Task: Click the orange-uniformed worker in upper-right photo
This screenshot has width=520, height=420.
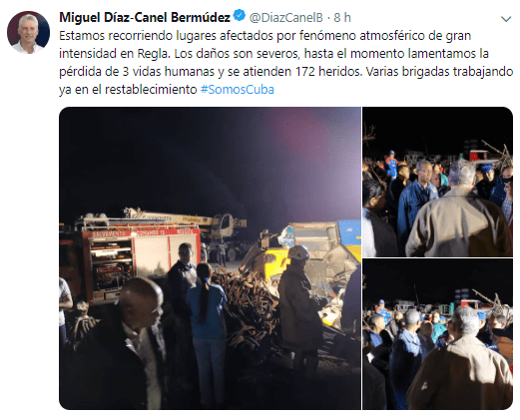Action: coord(391,165)
